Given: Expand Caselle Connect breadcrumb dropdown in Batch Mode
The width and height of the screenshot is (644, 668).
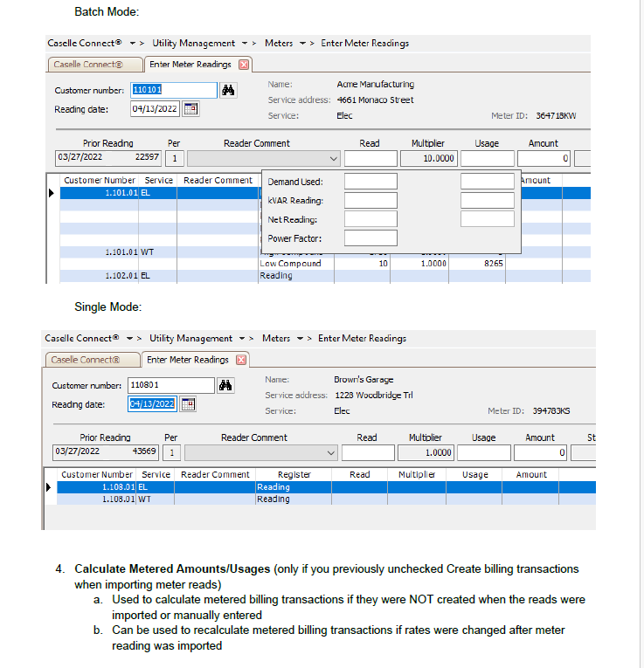Looking at the screenshot, I should [x=133, y=44].
